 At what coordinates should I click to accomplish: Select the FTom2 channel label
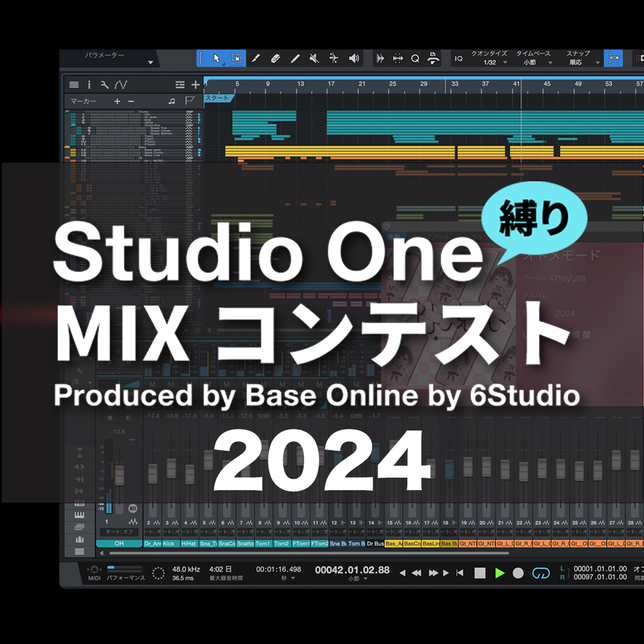[319, 543]
